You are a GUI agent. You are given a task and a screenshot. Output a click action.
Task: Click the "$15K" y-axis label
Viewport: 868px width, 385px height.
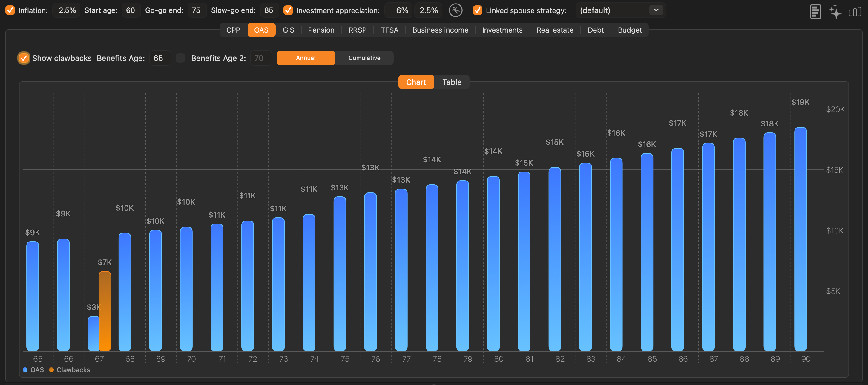click(x=835, y=170)
